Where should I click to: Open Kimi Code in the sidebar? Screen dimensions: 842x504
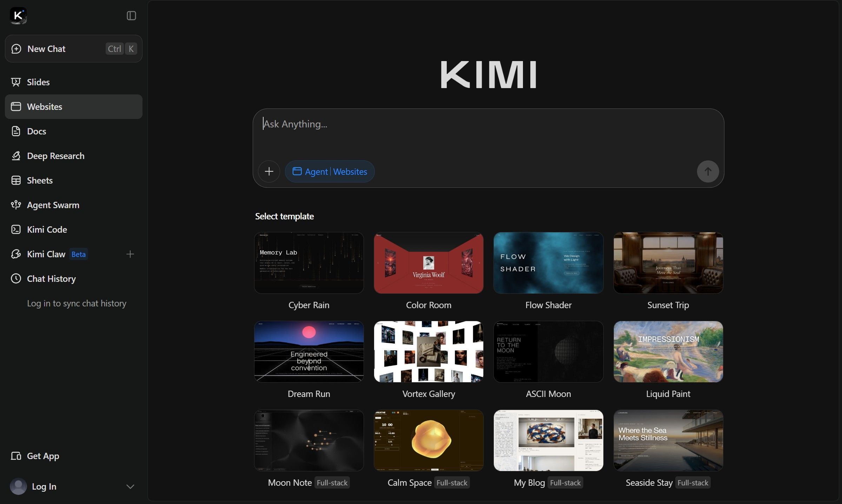point(74,230)
